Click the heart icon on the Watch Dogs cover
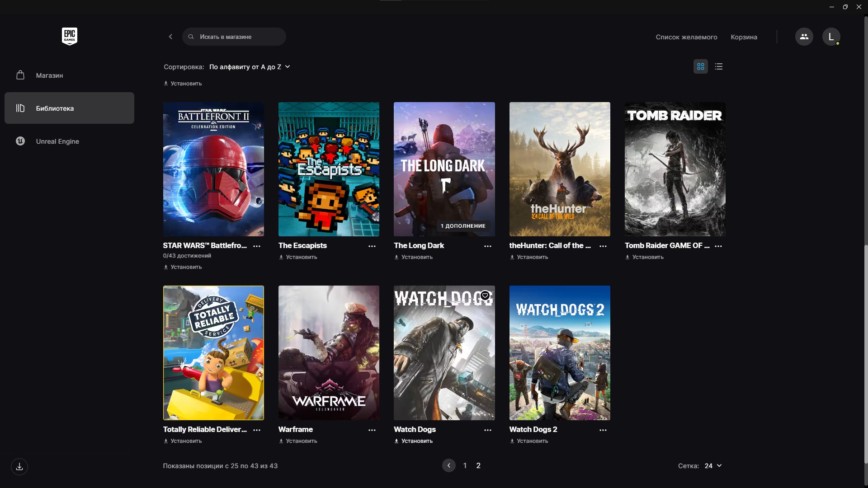The image size is (868, 488). coord(485,296)
